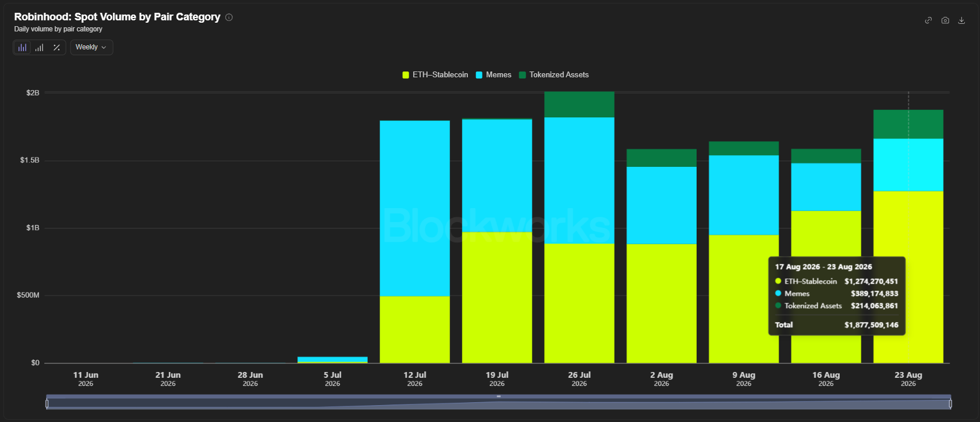Click the 16 Aug 2026 x-axis label
The image size is (980, 422).
(826, 379)
